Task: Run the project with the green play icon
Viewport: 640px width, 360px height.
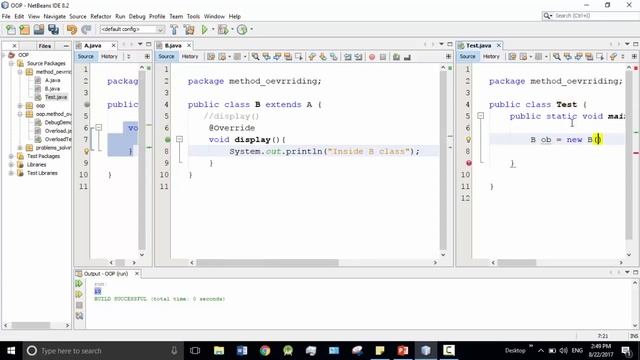Action: click(x=204, y=29)
